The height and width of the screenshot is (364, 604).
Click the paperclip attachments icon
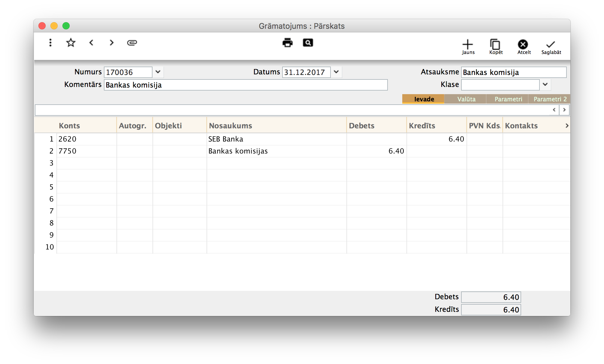(132, 43)
